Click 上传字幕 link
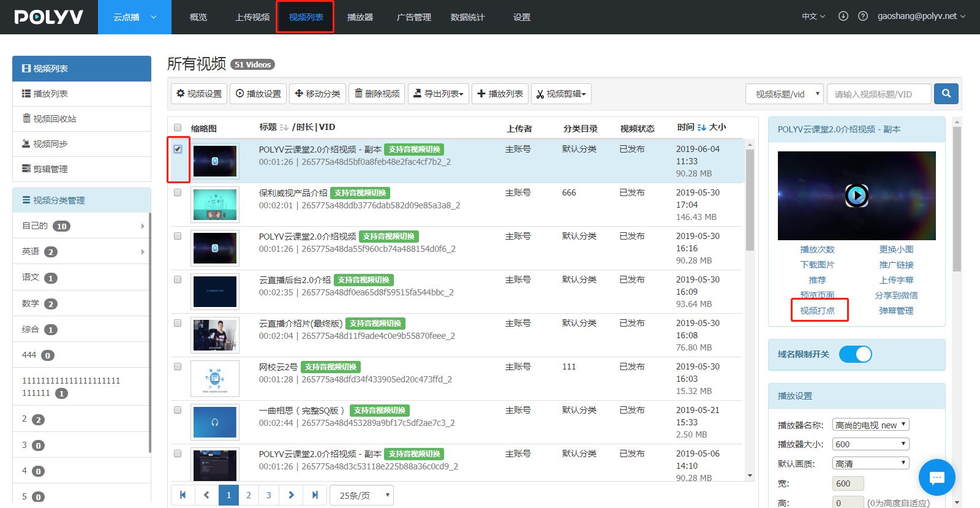 (x=896, y=280)
